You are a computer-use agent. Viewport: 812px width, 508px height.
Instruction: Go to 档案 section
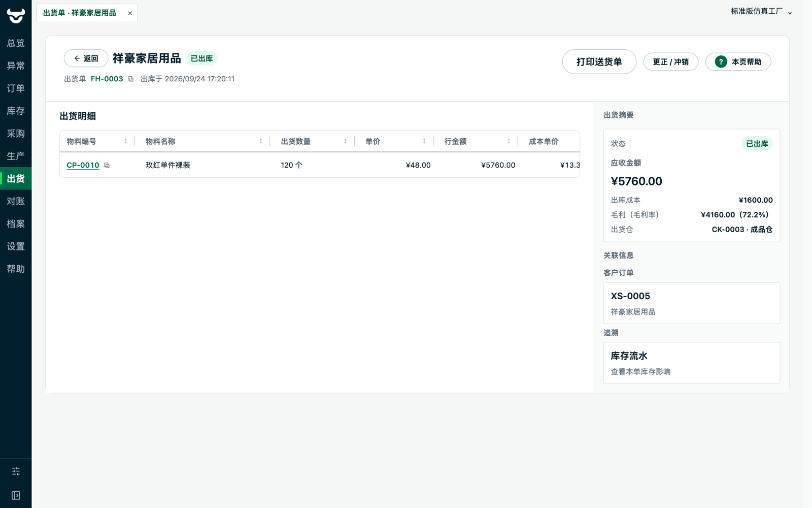[16, 224]
